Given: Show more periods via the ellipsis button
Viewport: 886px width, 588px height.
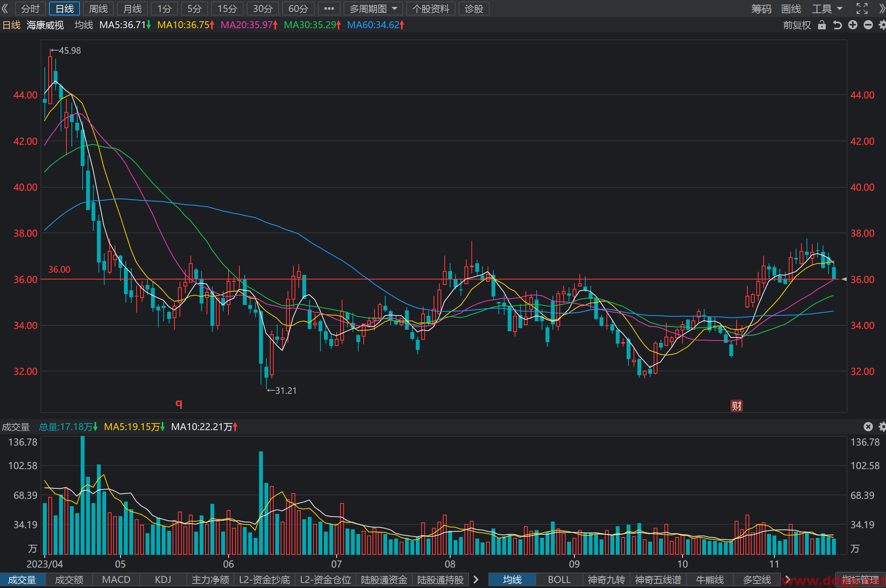Looking at the screenshot, I should 329,8.
